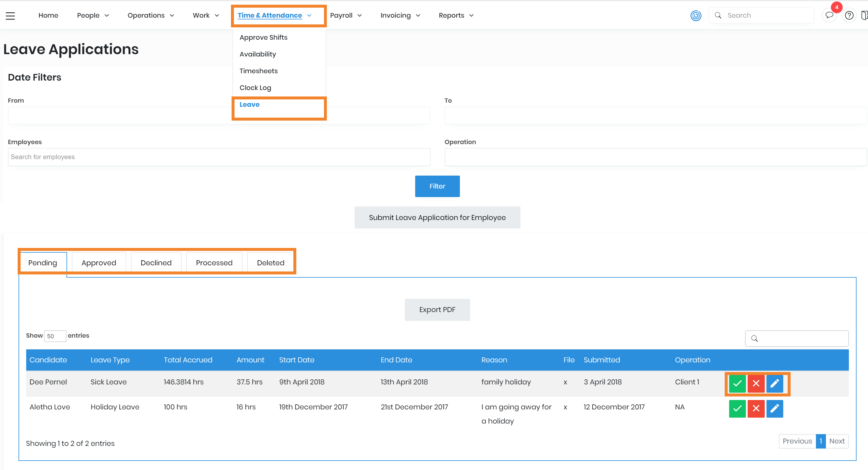The image size is (868, 470).
Task: Edit Aletha Love's leave with pencil icon
Action: (775, 408)
